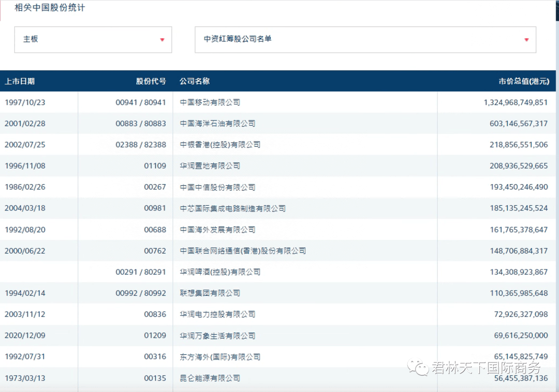Select market value 161,765,378,647

tap(519, 230)
